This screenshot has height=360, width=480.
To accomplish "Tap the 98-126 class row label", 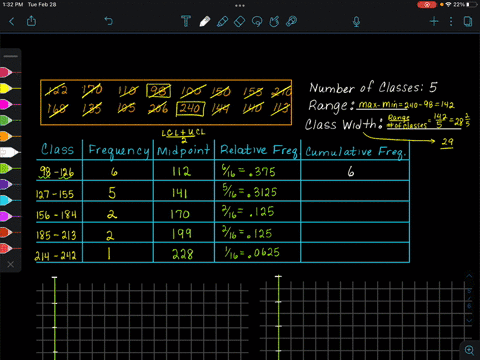I will (x=56, y=172).
